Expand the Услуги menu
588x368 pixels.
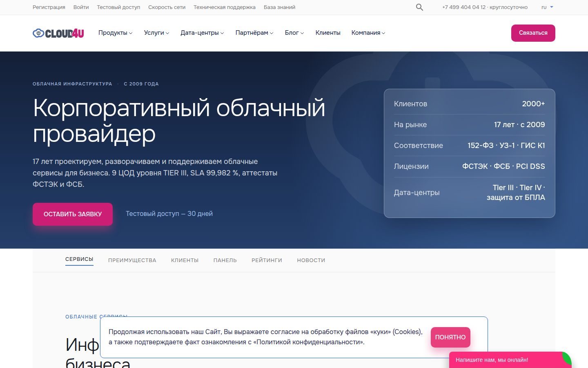(x=156, y=33)
